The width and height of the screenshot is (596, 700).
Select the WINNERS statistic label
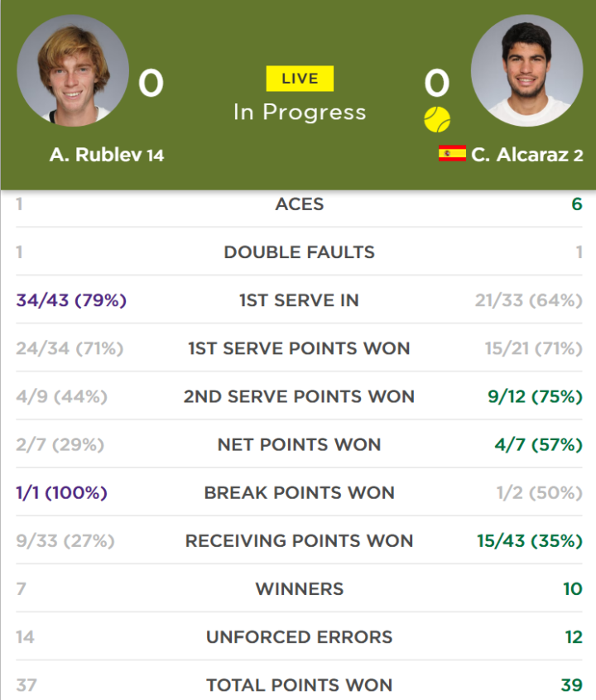pos(300,589)
